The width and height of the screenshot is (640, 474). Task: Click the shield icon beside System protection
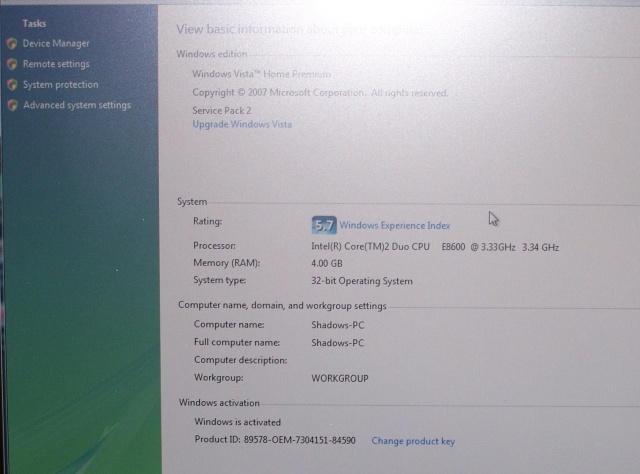pos(13,85)
